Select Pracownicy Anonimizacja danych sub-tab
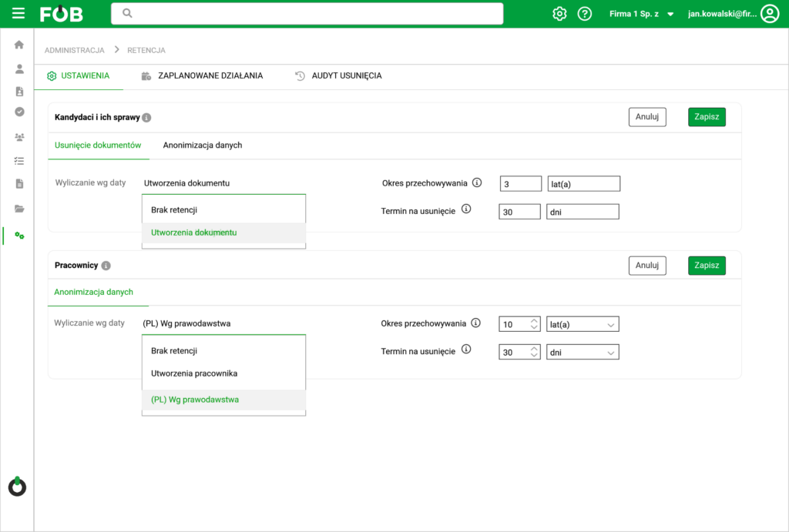This screenshot has height=532, width=789. coord(94,292)
